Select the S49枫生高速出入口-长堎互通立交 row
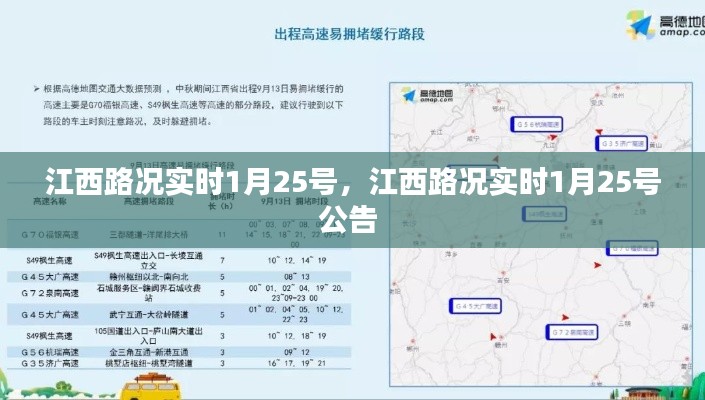This screenshot has width=705, height=400. click(x=180, y=260)
